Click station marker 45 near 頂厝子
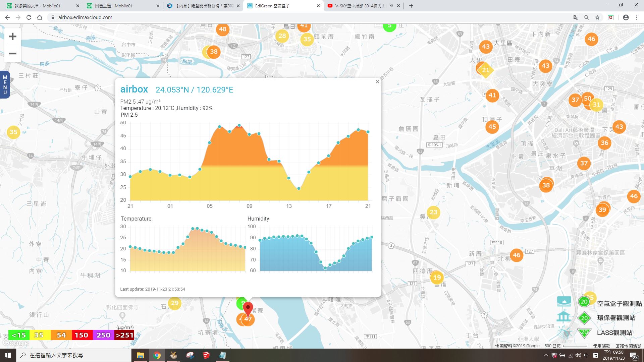Image resolution: width=644 pixels, height=362 pixels. [492, 127]
